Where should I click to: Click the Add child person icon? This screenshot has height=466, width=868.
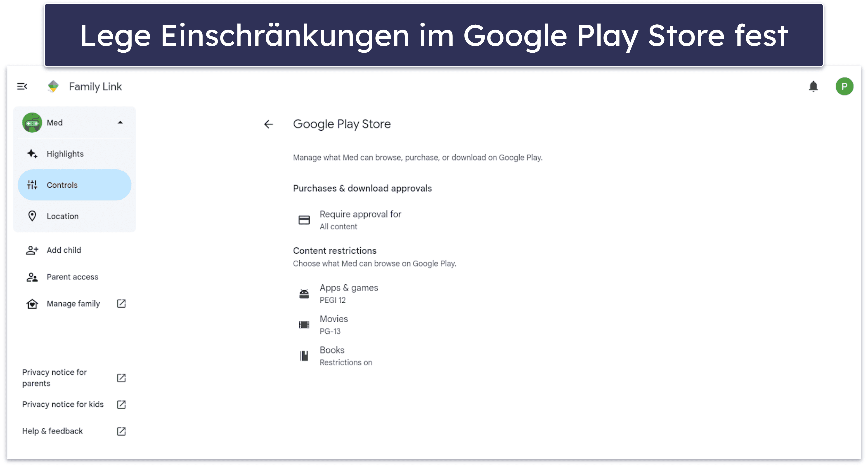(x=32, y=250)
